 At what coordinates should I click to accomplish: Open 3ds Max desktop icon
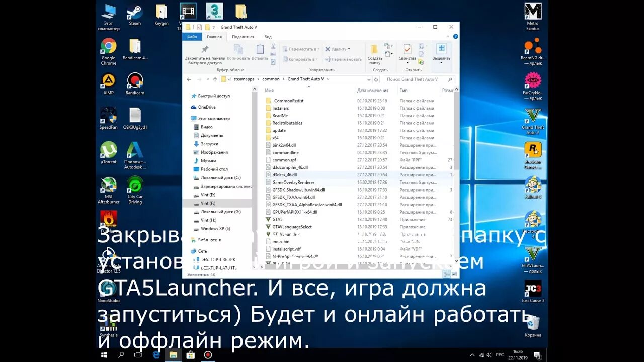point(215,11)
